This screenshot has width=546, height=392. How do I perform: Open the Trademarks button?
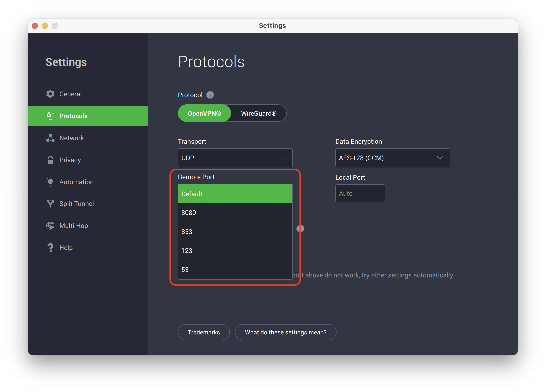204,332
